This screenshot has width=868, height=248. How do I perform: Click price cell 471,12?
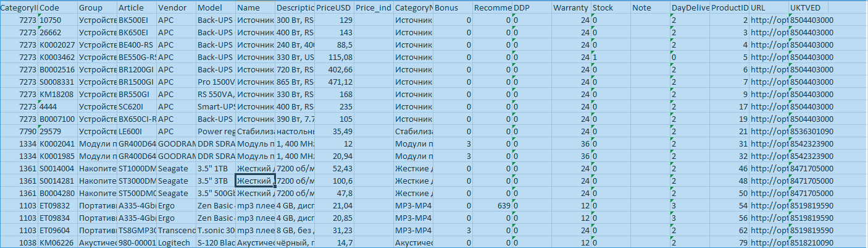click(x=335, y=82)
